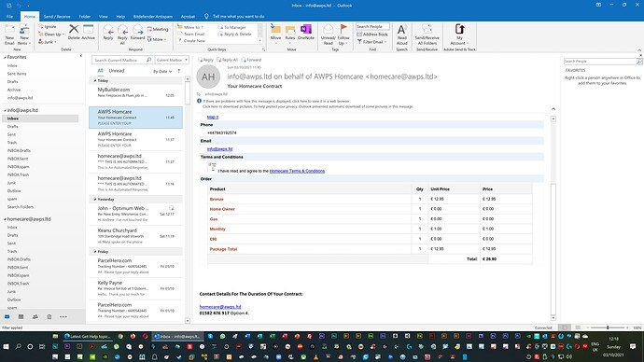Open the Current Mailbox dropdown

tap(172, 60)
